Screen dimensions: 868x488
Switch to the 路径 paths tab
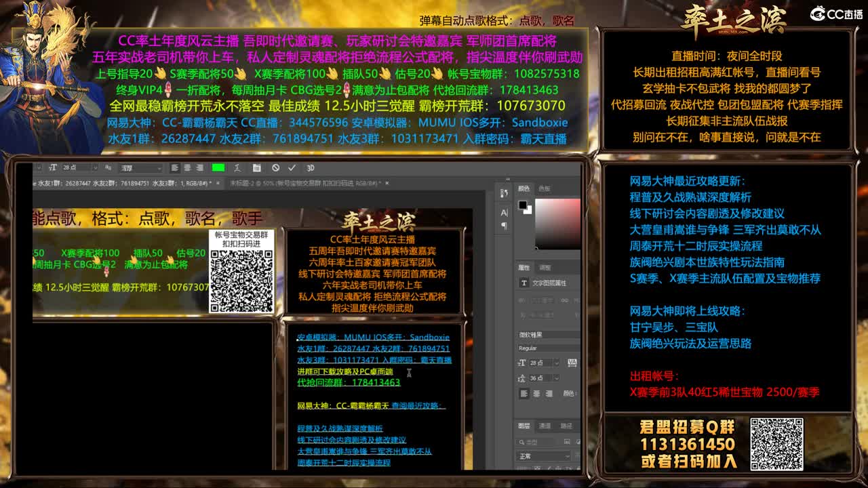566,426
